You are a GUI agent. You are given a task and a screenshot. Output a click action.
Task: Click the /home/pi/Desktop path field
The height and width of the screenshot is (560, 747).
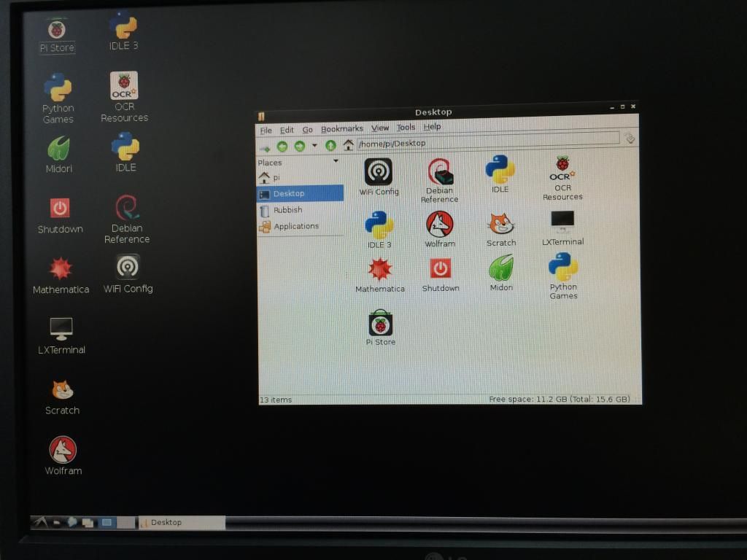coord(488,141)
